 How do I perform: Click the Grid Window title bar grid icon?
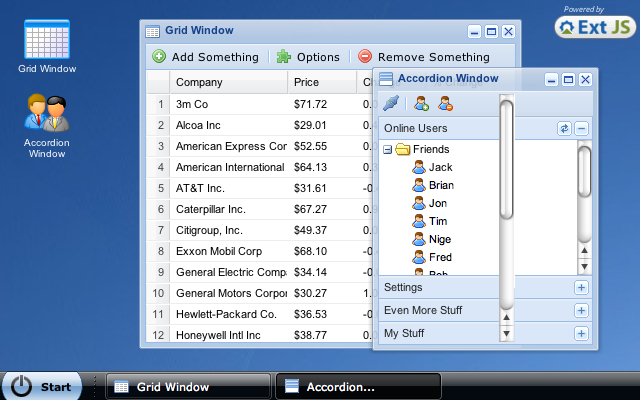pos(153,31)
